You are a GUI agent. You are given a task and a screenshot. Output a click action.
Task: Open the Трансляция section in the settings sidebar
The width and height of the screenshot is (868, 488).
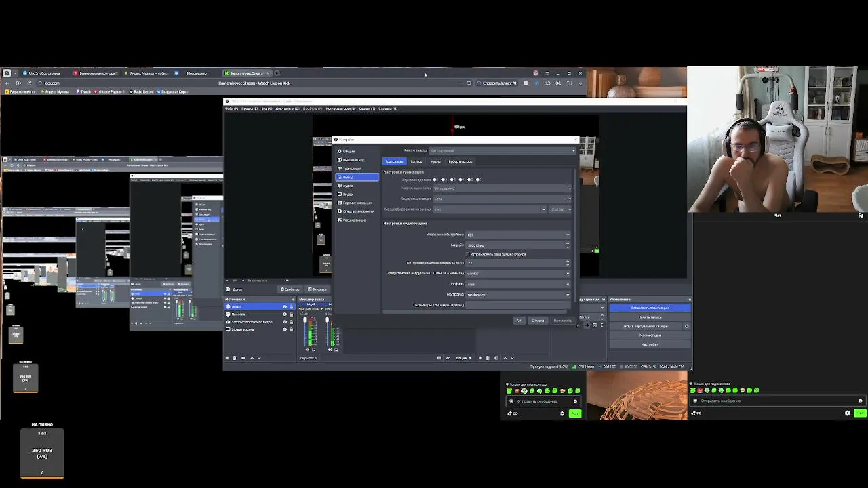[357, 169]
